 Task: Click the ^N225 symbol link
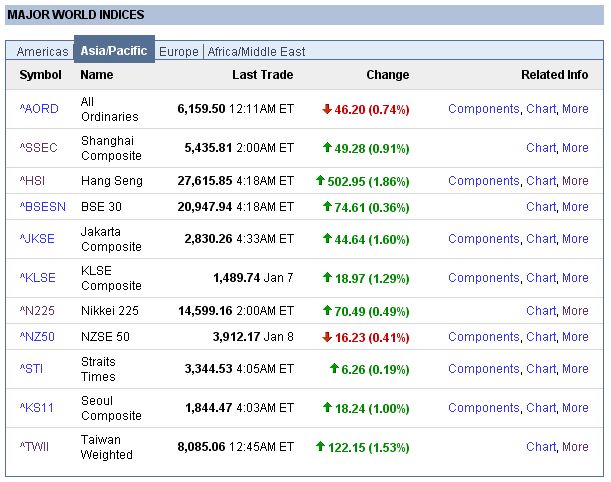pos(37,311)
